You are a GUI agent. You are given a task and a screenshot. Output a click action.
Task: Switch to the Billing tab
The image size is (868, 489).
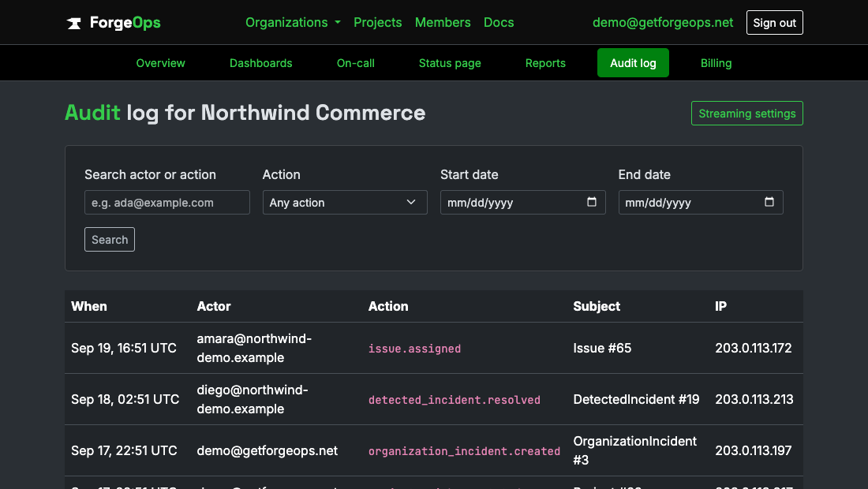(716, 63)
